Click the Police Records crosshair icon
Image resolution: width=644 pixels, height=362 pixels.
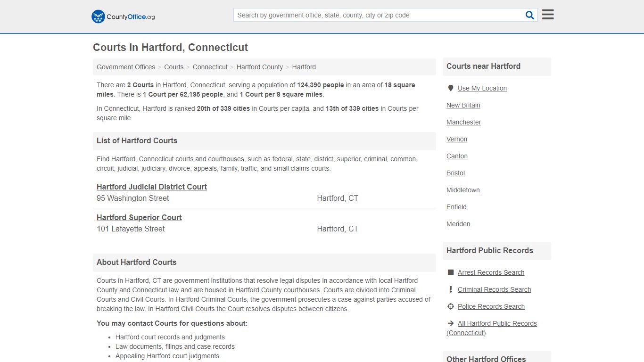tap(450, 306)
